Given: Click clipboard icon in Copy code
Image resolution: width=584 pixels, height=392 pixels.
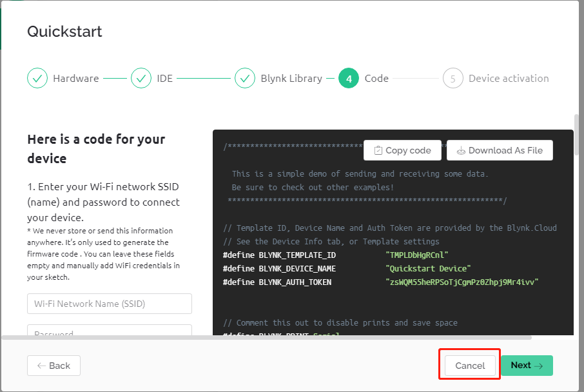Looking at the screenshot, I should click(378, 150).
